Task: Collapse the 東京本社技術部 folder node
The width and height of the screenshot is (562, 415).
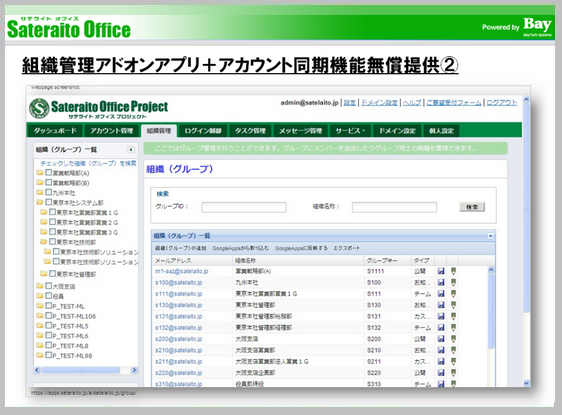Action: click(43, 242)
